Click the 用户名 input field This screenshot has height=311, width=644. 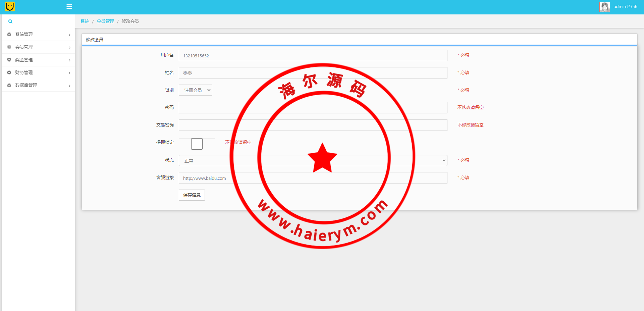tap(313, 56)
